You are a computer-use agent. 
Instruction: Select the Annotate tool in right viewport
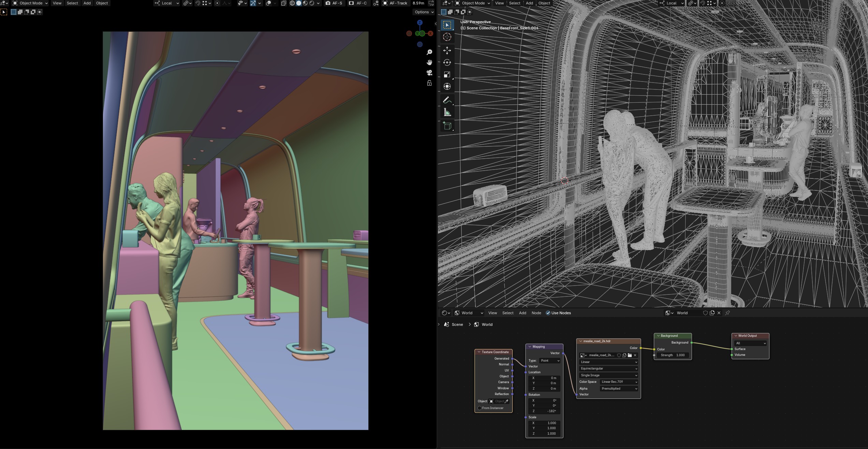pyautogui.click(x=447, y=100)
